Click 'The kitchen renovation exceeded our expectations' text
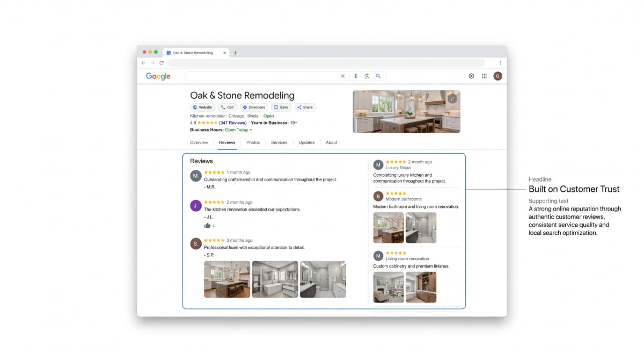 coord(252,210)
